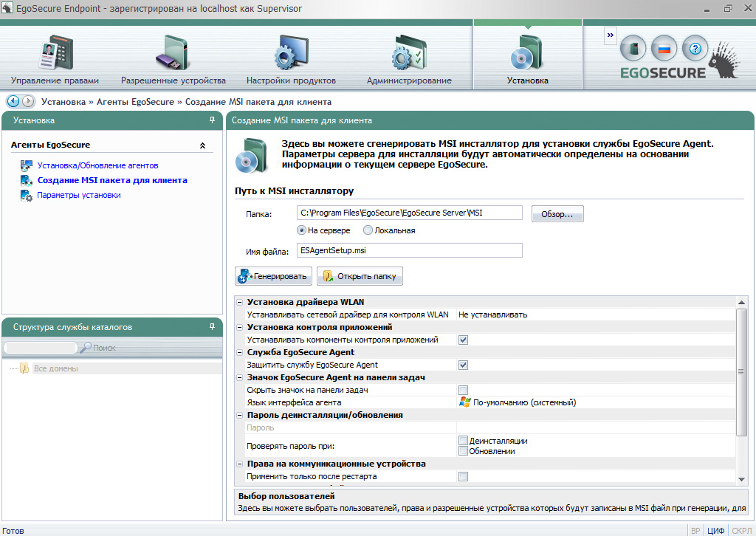The width and height of the screenshot is (756, 536).
Task: Click the pin icon of Структура службы каталогов
Action: pyautogui.click(x=212, y=327)
